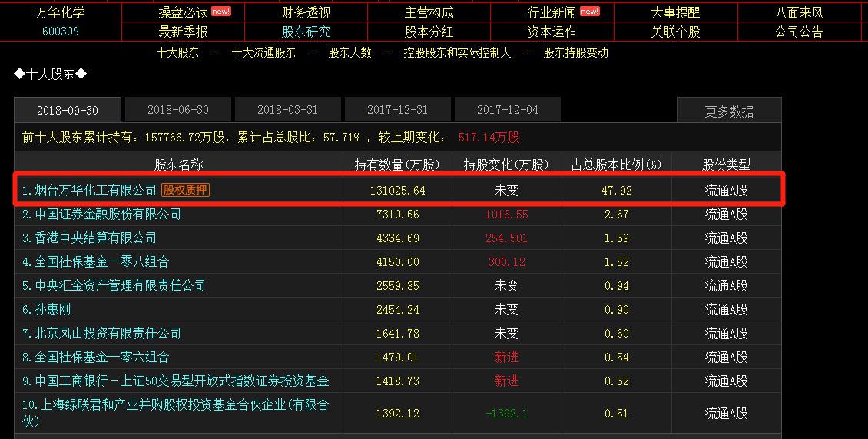Click the 占总股本比例(%) column header

click(616, 165)
